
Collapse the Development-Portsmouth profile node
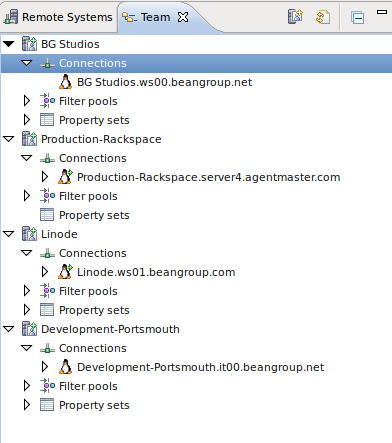tap(9, 329)
